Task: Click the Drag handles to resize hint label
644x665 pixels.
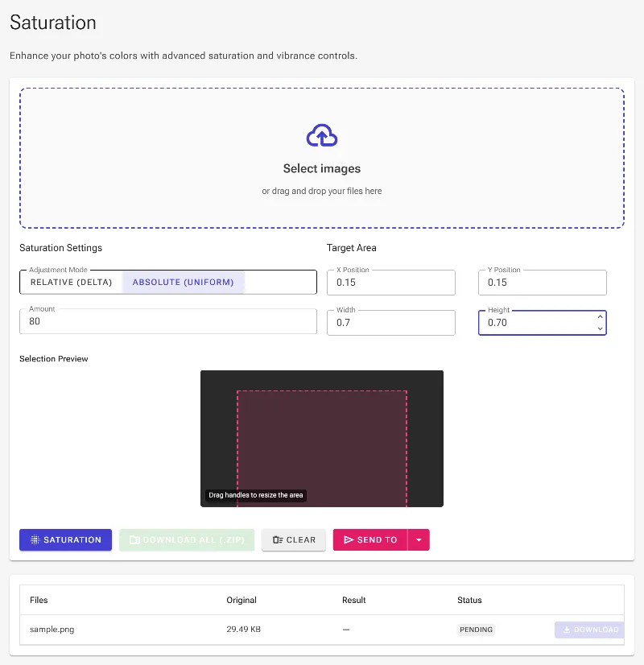Action: (x=256, y=495)
